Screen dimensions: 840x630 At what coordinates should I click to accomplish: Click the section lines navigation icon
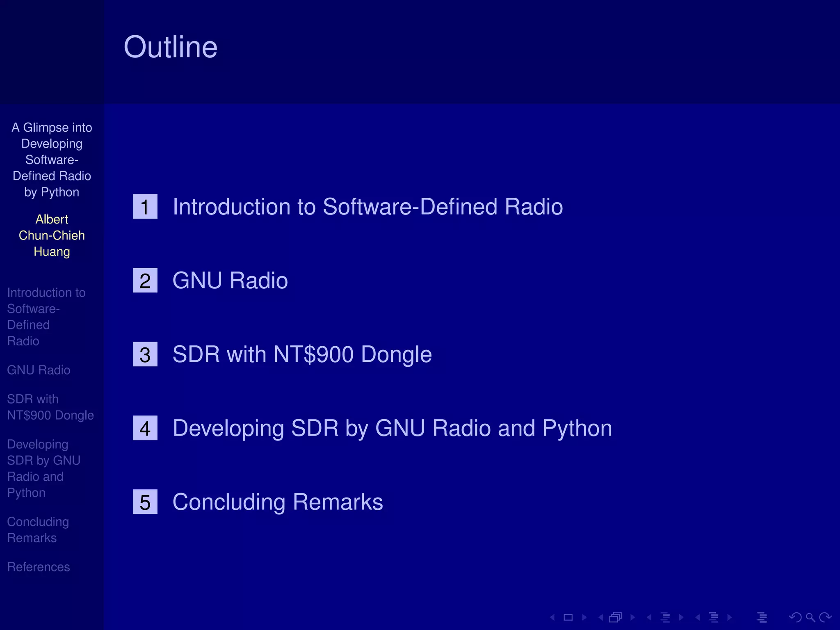714,617
